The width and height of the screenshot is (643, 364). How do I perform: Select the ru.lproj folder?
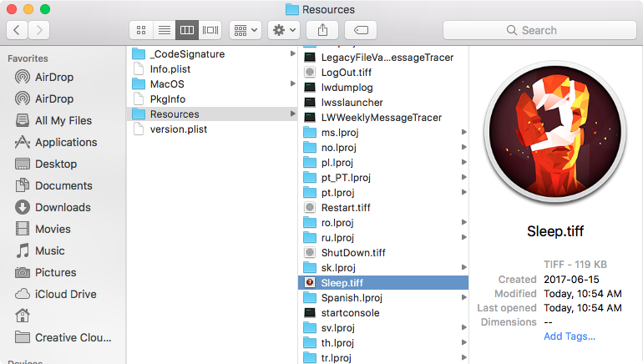[383, 238]
